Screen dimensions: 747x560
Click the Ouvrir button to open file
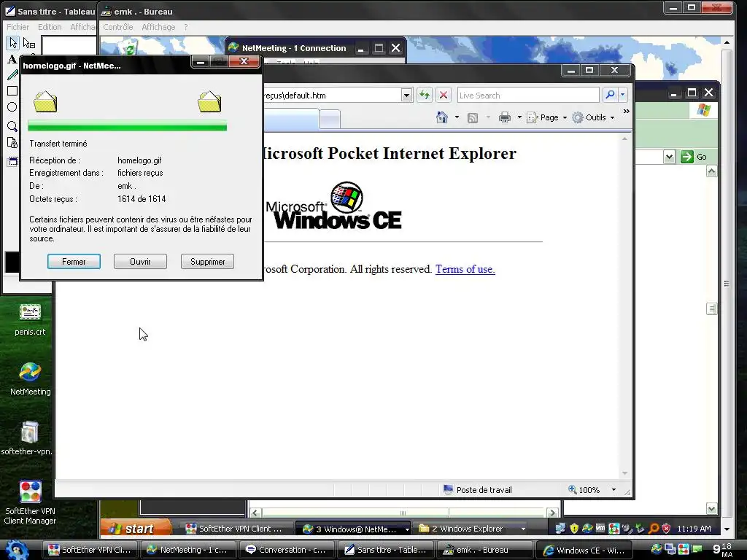point(140,262)
